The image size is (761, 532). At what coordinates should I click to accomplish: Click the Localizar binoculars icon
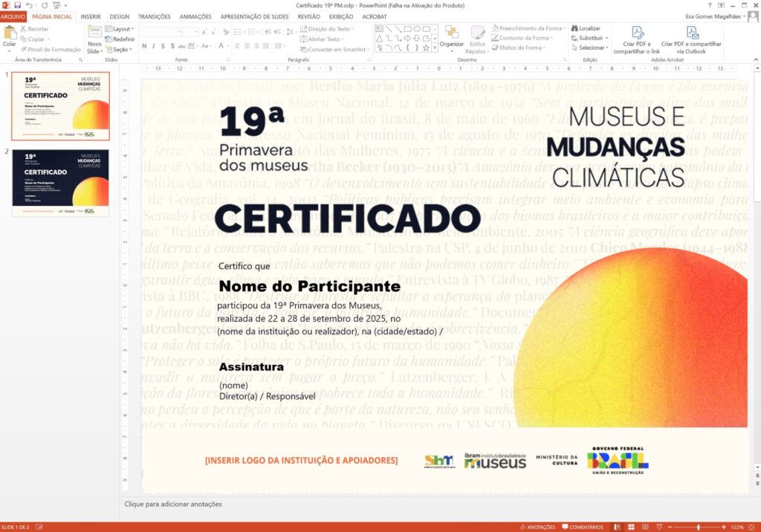click(574, 28)
